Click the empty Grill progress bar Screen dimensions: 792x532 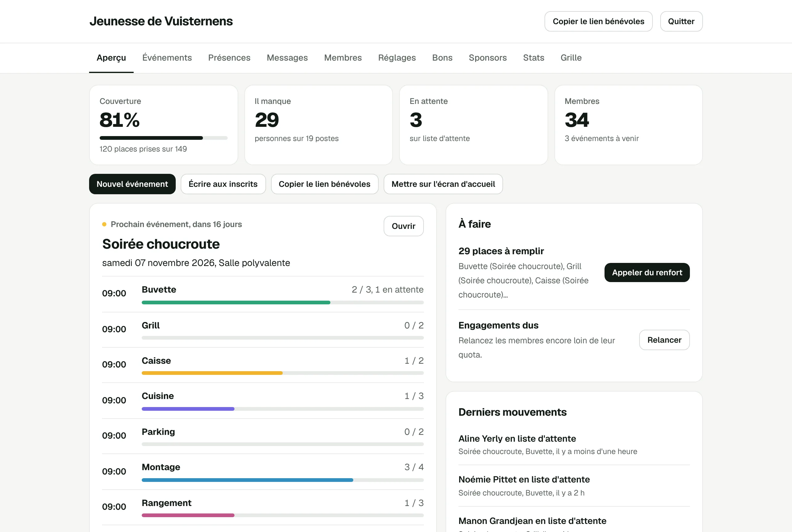(x=283, y=338)
